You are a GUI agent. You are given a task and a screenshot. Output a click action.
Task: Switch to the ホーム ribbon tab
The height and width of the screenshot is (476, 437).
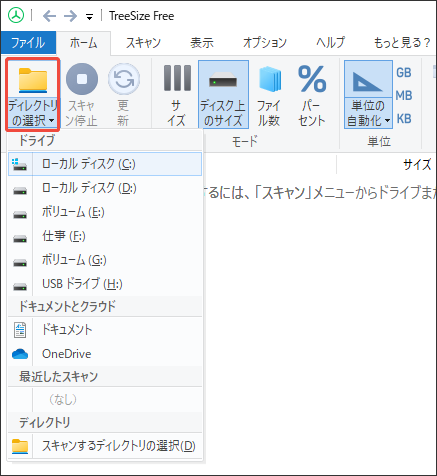point(83,43)
